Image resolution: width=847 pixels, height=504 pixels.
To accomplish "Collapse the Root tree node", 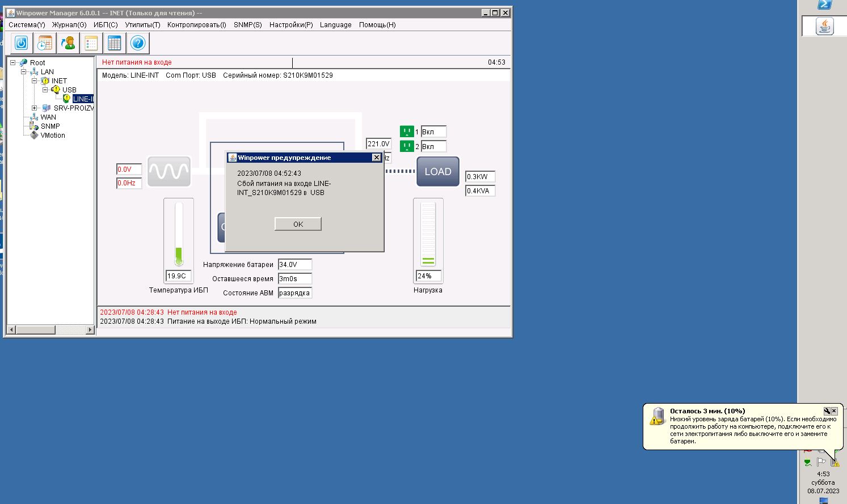I will pos(13,63).
